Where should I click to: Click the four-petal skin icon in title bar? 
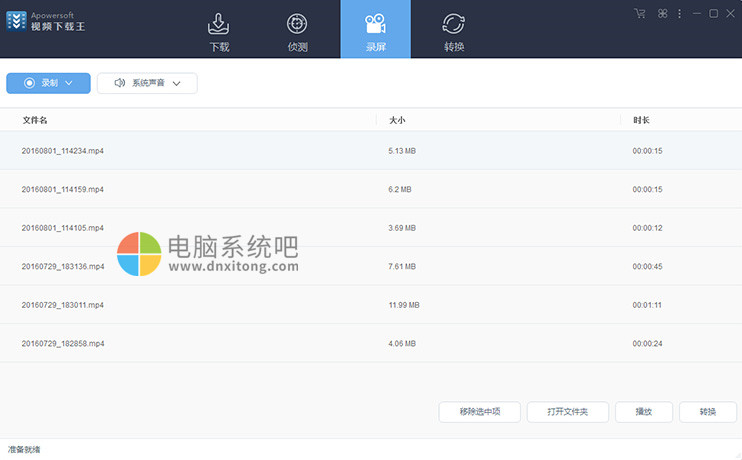662,13
